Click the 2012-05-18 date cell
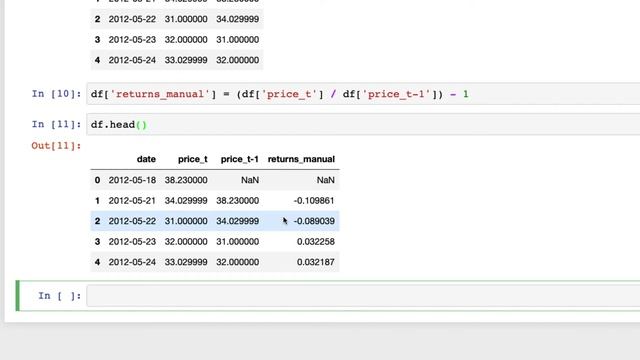The image size is (640, 360). pyautogui.click(x=132, y=180)
